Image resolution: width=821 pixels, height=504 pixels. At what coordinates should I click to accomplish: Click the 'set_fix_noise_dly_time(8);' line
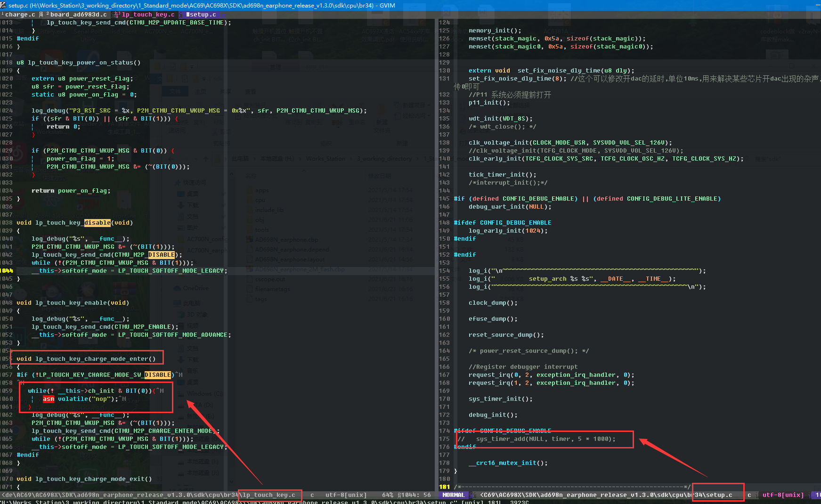[518, 79]
